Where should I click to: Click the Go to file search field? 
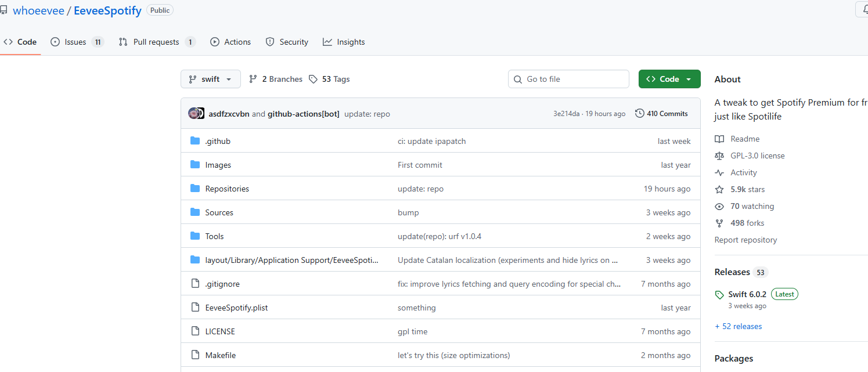click(568, 79)
